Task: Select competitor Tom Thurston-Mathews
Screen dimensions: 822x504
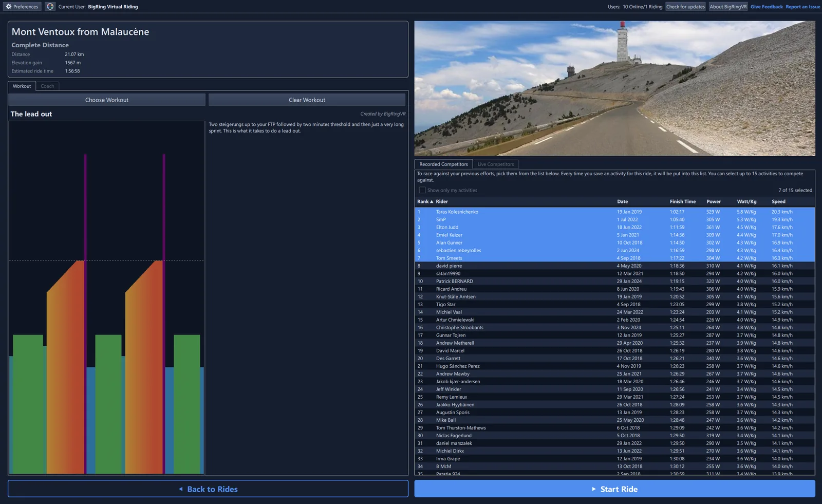Action: point(614,427)
